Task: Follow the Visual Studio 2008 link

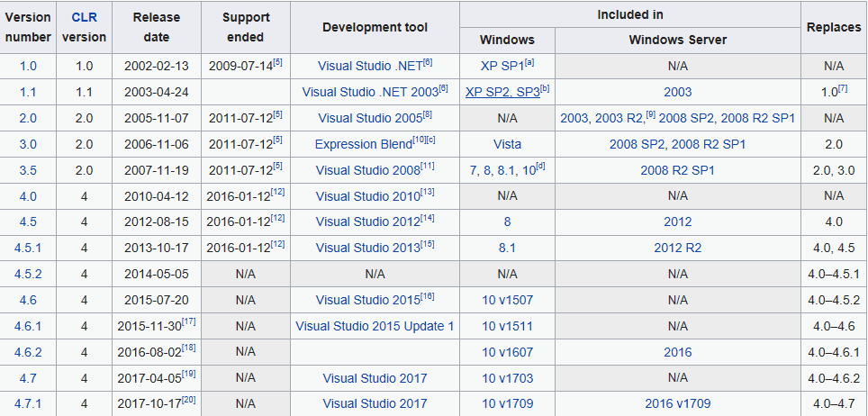Action: tap(368, 170)
